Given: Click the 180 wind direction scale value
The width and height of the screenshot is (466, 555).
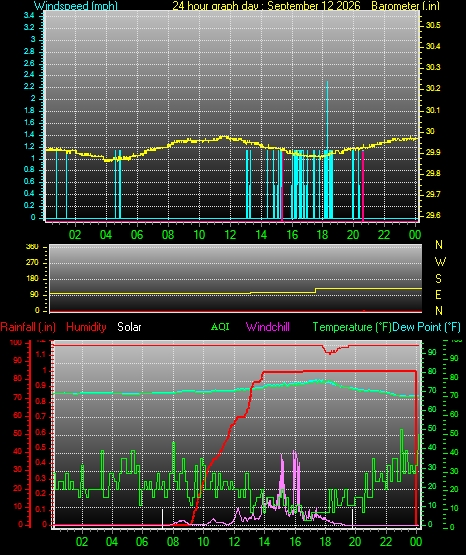Looking at the screenshot, I should 32,279.
